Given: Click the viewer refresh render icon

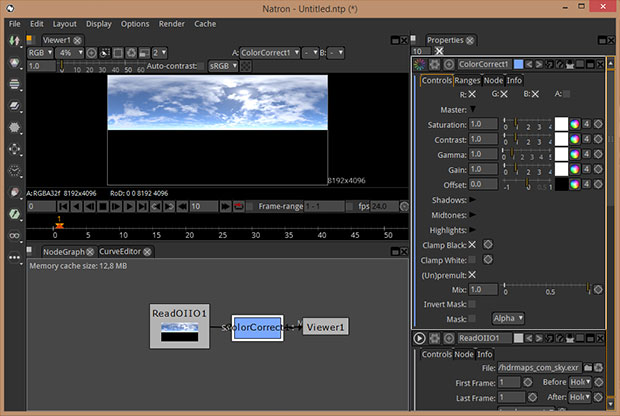Looking at the screenshot, I should click(x=131, y=53).
